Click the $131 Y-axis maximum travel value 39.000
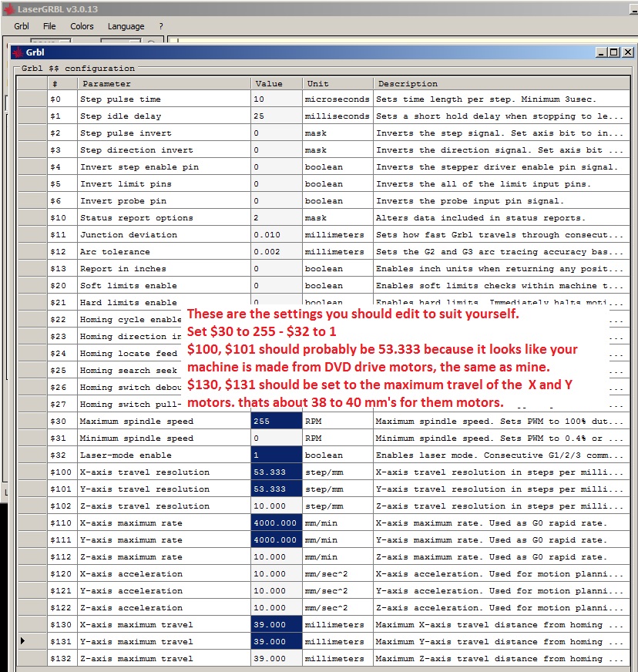The image size is (638, 672). (277, 642)
